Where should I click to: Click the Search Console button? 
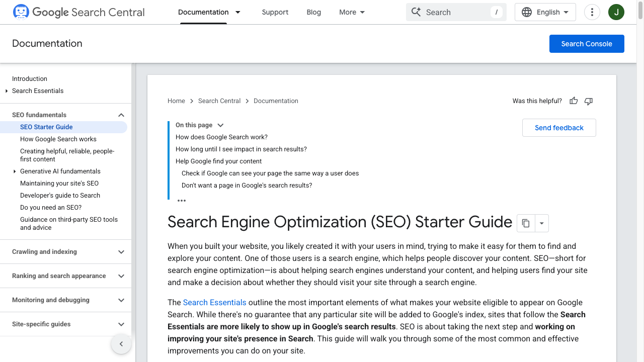pos(587,44)
